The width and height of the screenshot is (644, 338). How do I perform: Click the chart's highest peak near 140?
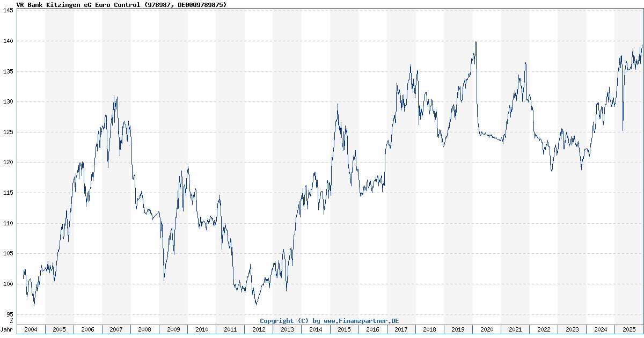475,42
